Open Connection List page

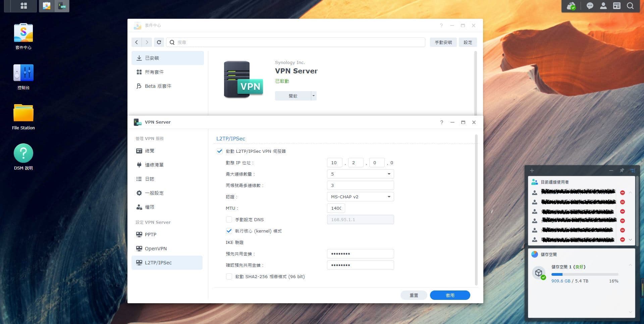[167, 165]
